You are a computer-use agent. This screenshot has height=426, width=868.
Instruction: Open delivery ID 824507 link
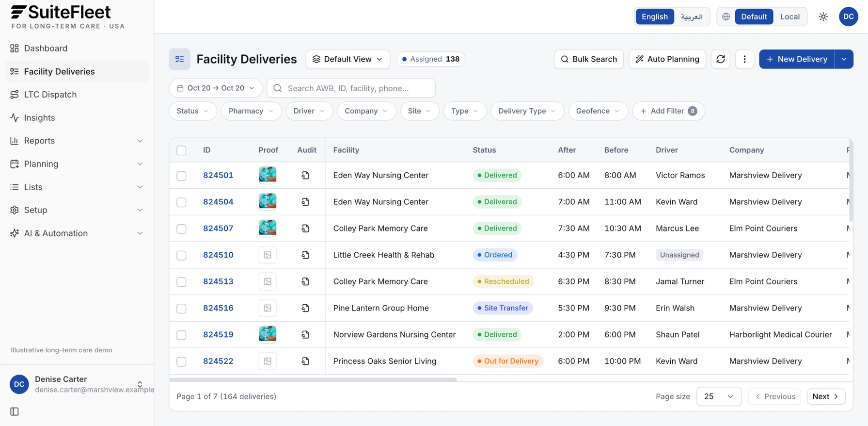[x=218, y=229]
